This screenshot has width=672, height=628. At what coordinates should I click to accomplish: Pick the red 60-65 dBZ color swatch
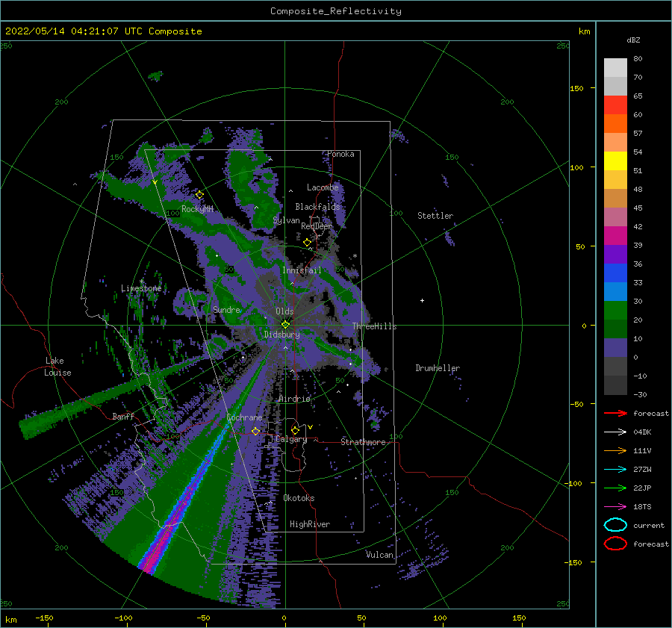(x=615, y=105)
